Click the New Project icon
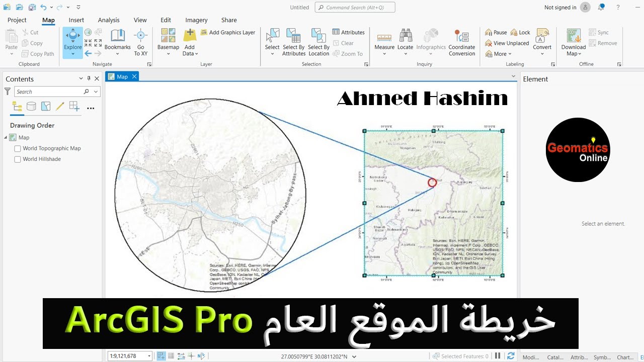The image size is (644, 362). coord(7,7)
